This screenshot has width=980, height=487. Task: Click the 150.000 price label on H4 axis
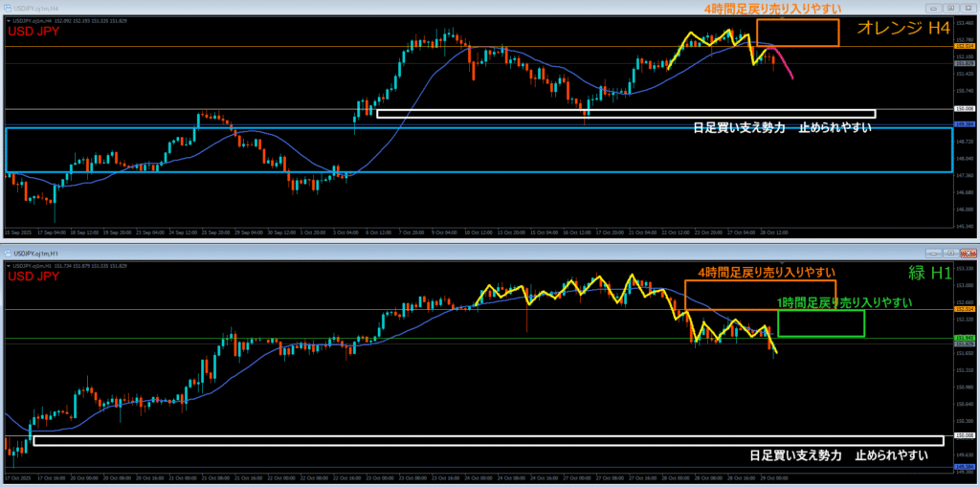pos(964,109)
